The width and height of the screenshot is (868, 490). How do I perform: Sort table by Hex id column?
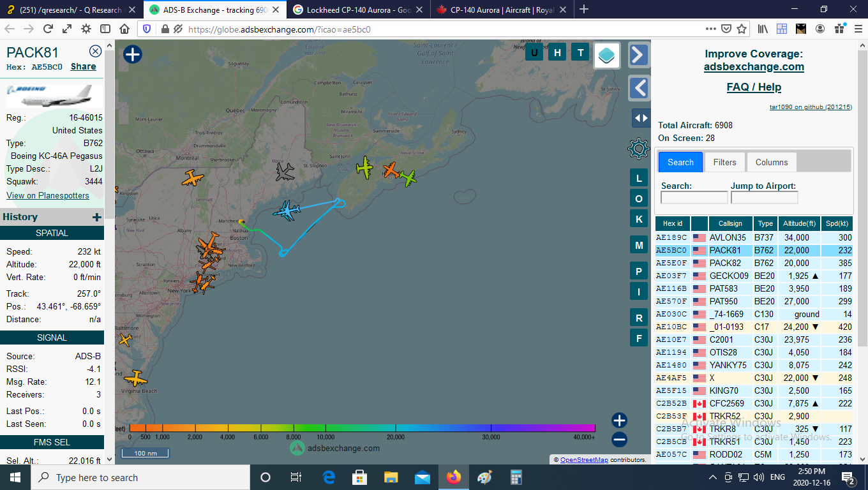click(673, 223)
